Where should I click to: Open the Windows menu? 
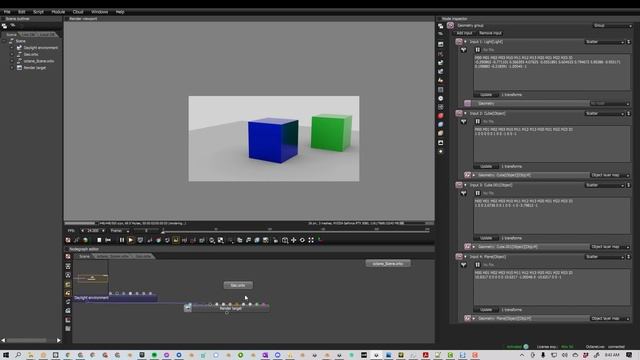click(100, 12)
